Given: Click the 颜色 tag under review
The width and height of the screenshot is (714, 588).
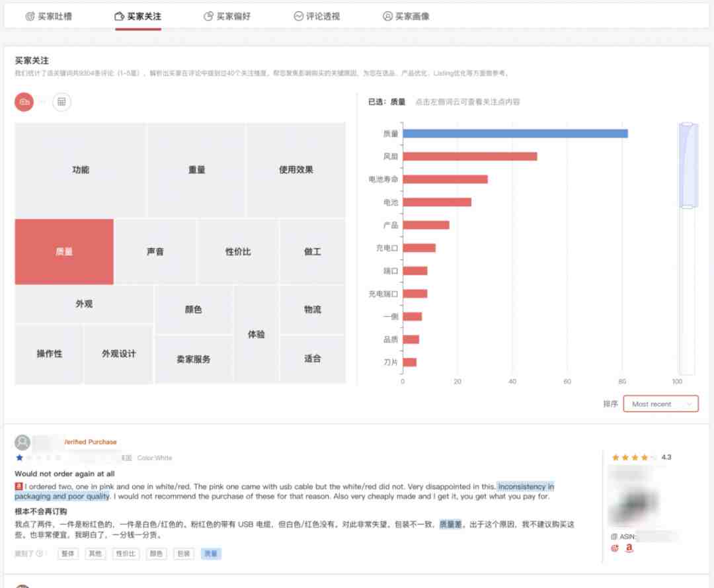Looking at the screenshot, I should click(156, 554).
